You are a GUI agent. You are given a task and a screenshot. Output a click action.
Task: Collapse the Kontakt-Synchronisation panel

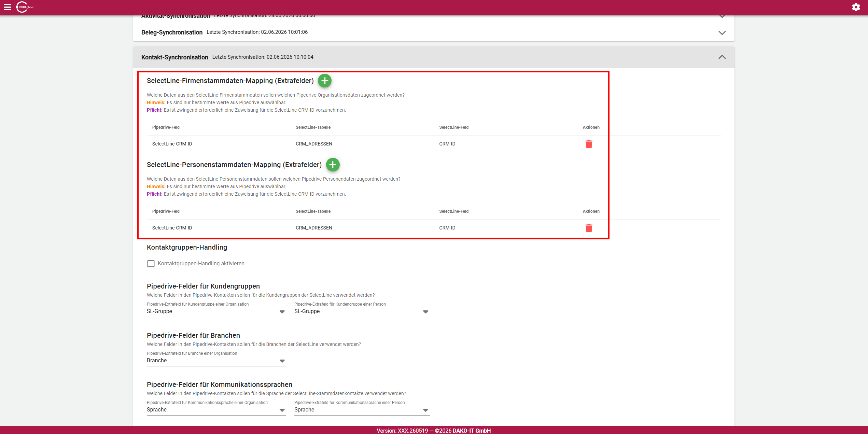point(722,57)
